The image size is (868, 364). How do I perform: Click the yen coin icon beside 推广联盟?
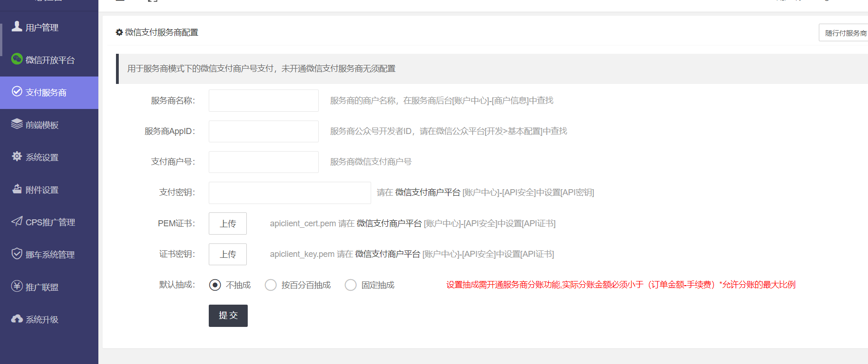[x=17, y=286]
